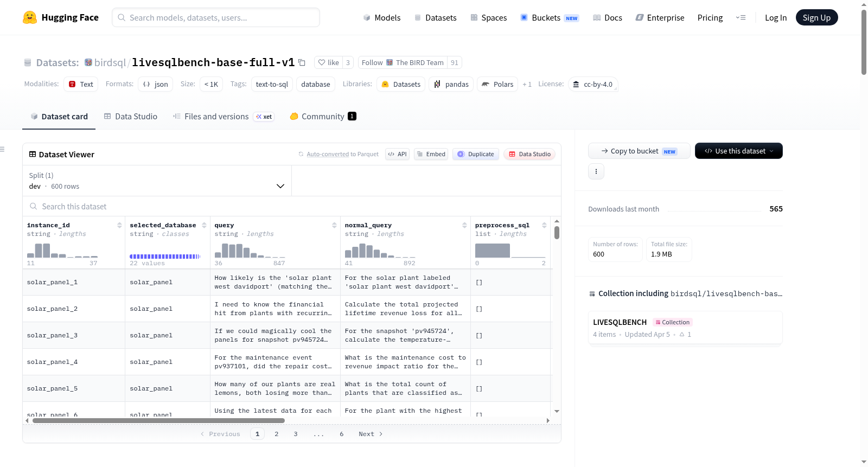
Task: Click the < 1K size tag
Action: [211, 84]
